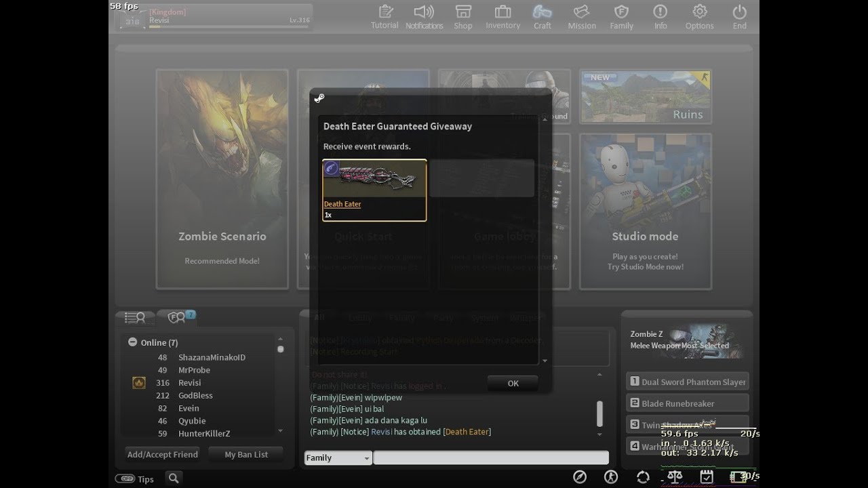This screenshot has height=488, width=868.
Task: Click giveaway dialog scroll-up arrow
Action: [545, 119]
